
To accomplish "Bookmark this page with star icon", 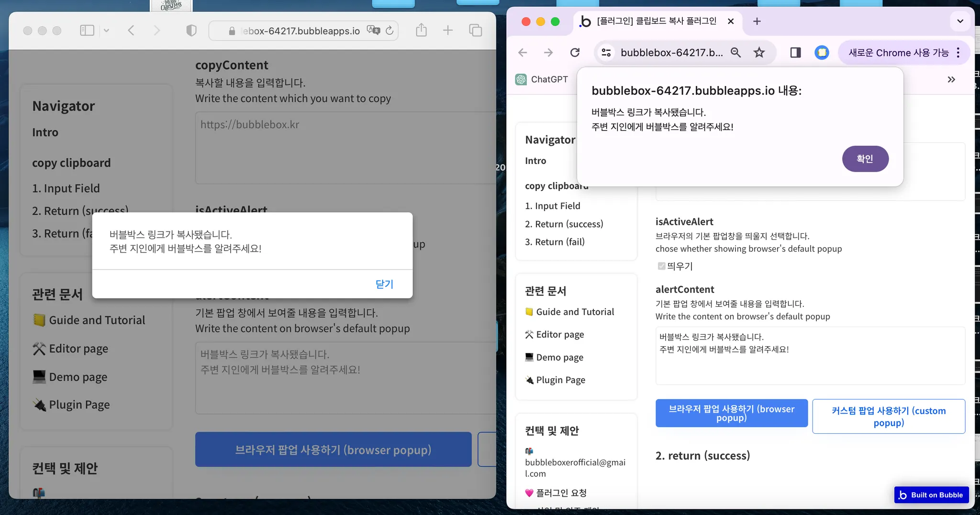I will (759, 53).
